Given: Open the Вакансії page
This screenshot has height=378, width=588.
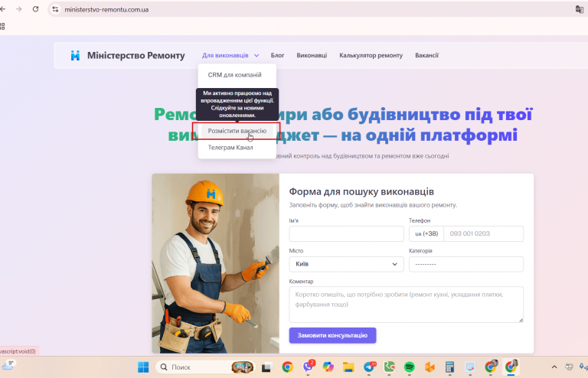Looking at the screenshot, I should (x=426, y=55).
